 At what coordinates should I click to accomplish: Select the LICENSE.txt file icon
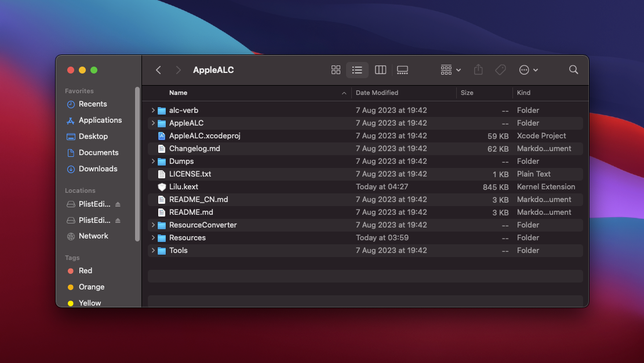coord(162,174)
